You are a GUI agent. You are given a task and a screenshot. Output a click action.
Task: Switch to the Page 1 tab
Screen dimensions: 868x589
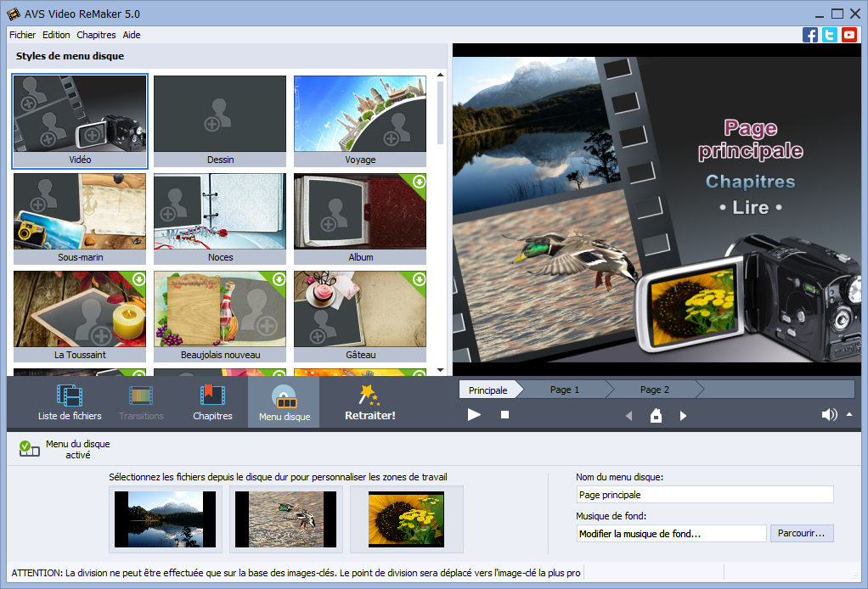(565, 390)
